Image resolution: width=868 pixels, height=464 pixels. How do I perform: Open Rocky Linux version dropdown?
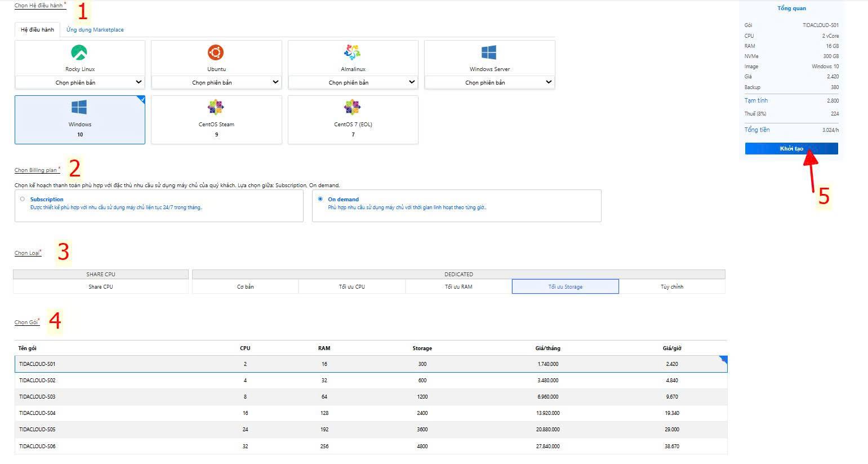pyautogui.click(x=80, y=82)
